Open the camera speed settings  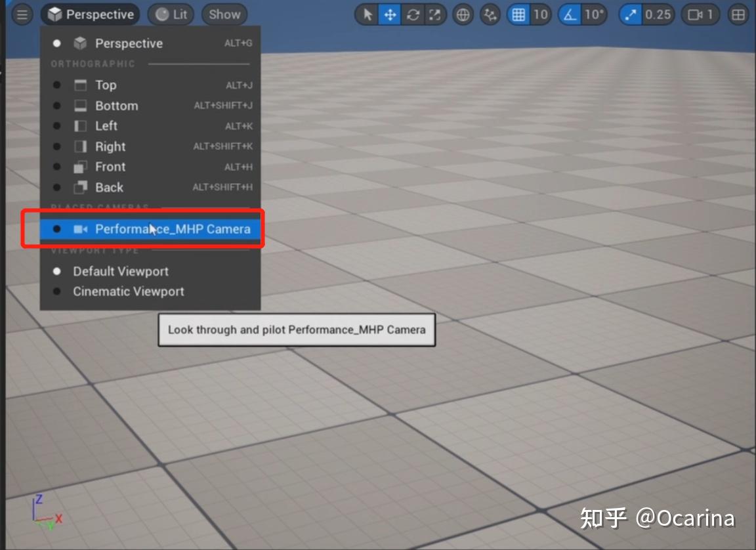pyautogui.click(x=694, y=14)
